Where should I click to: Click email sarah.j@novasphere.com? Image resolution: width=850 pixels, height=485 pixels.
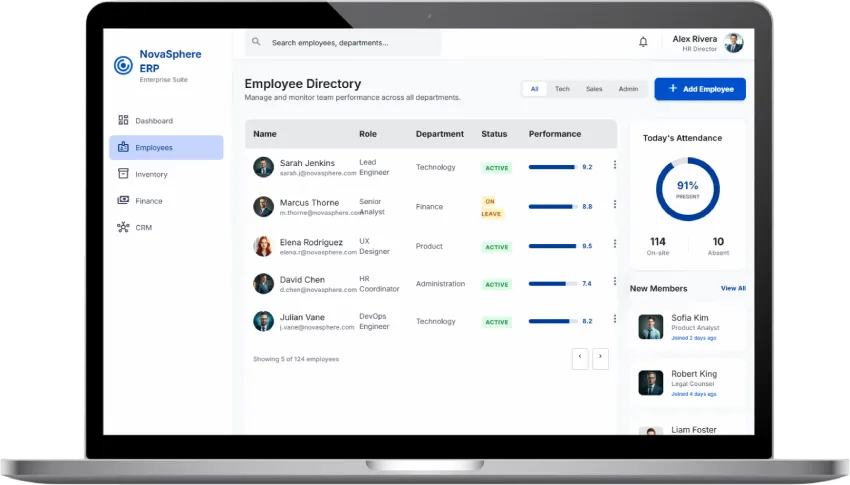[x=318, y=173]
